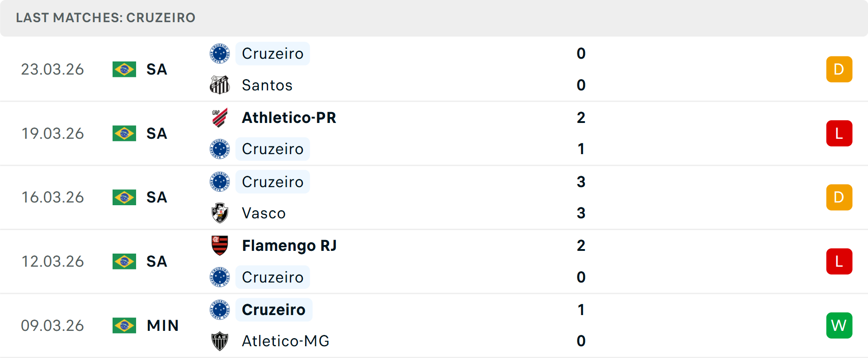Open Cruzeiro's highlighted team name link
Image resolution: width=868 pixels, height=358 pixels.
272,53
